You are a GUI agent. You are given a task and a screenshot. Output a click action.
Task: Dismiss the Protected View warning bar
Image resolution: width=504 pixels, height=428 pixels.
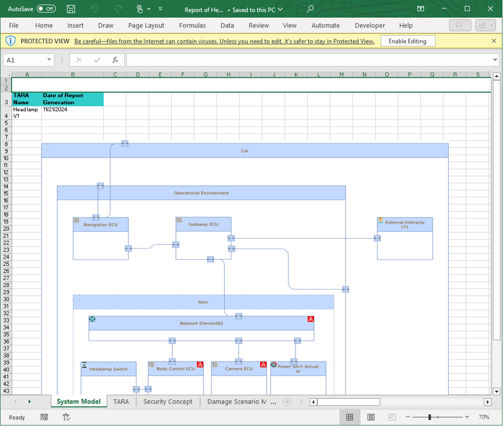493,40
